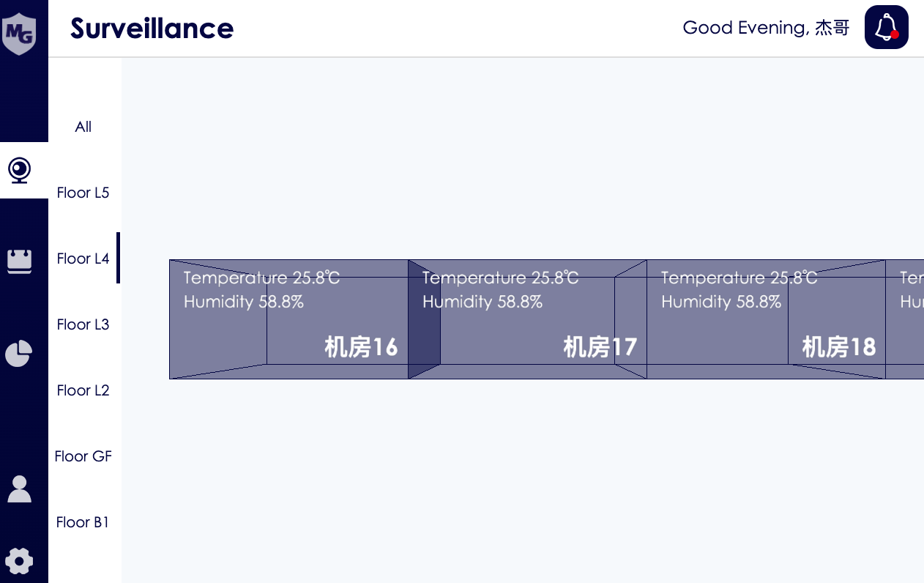Switch to Floor L3

coord(83,324)
